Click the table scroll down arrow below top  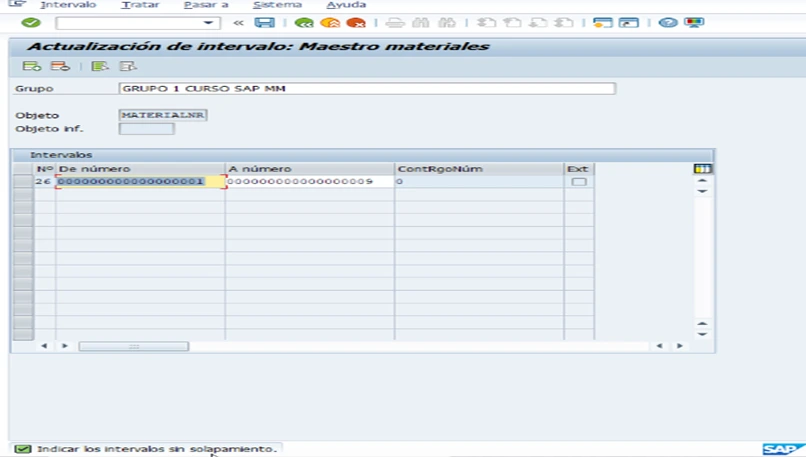[702, 191]
